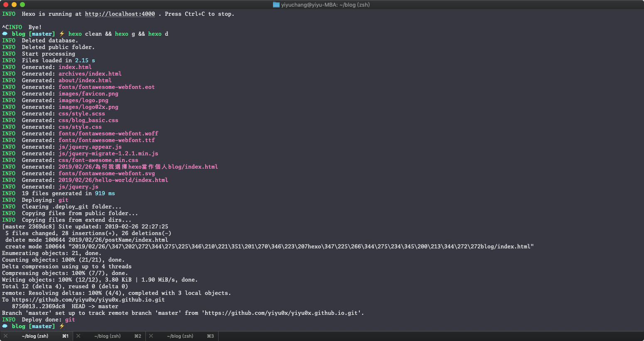The image size is (644, 341).
Task: Click the lightning bolt before hexo clean command
Action: click(x=62, y=34)
